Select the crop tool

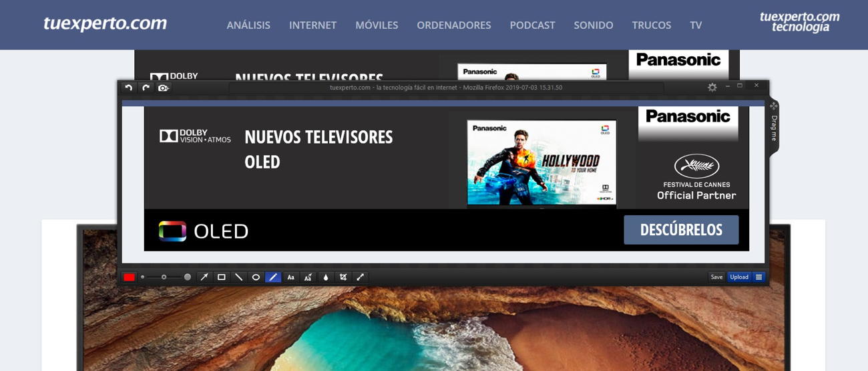click(343, 277)
